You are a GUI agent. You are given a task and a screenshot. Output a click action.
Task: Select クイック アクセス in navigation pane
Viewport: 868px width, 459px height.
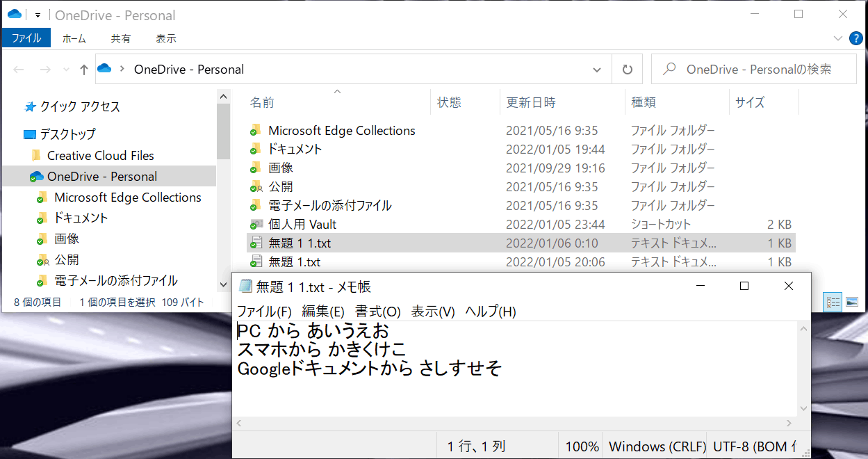(x=80, y=106)
